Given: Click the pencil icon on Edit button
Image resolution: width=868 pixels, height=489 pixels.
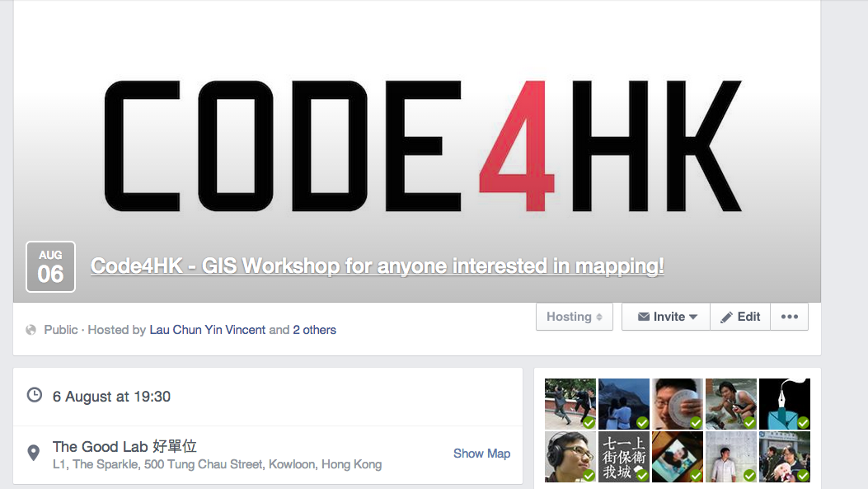Looking at the screenshot, I should (x=726, y=317).
